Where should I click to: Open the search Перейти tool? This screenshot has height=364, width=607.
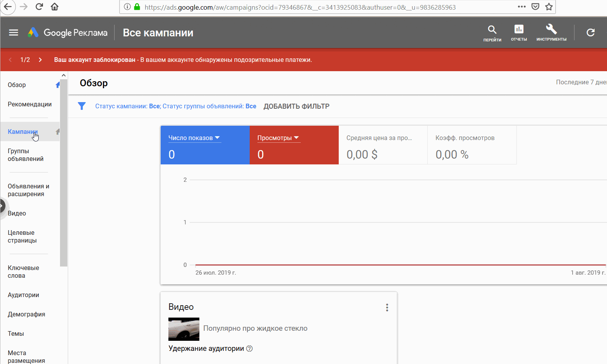[492, 33]
